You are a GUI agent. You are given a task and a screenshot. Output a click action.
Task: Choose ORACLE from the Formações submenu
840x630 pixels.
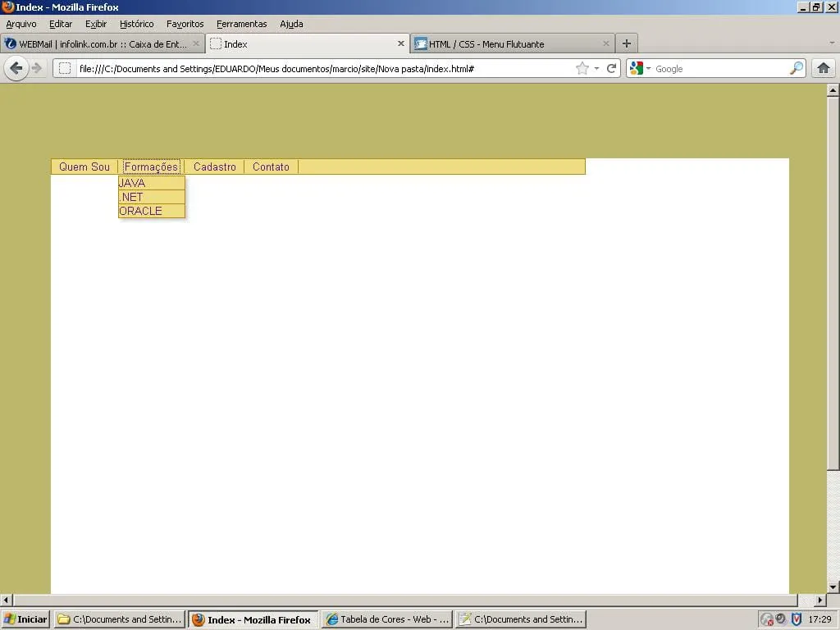(x=152, y=211)
